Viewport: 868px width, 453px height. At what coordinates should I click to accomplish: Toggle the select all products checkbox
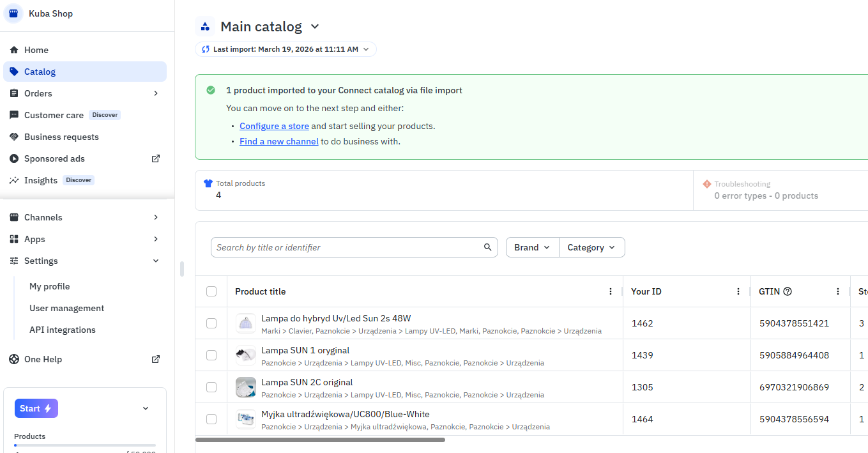pos(211,291)
